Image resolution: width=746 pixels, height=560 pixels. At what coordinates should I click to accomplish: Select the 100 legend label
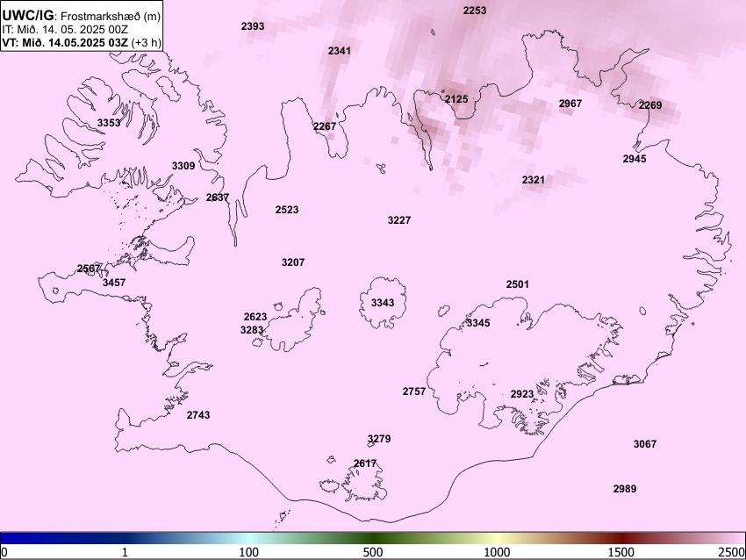(x=249, y=552)
